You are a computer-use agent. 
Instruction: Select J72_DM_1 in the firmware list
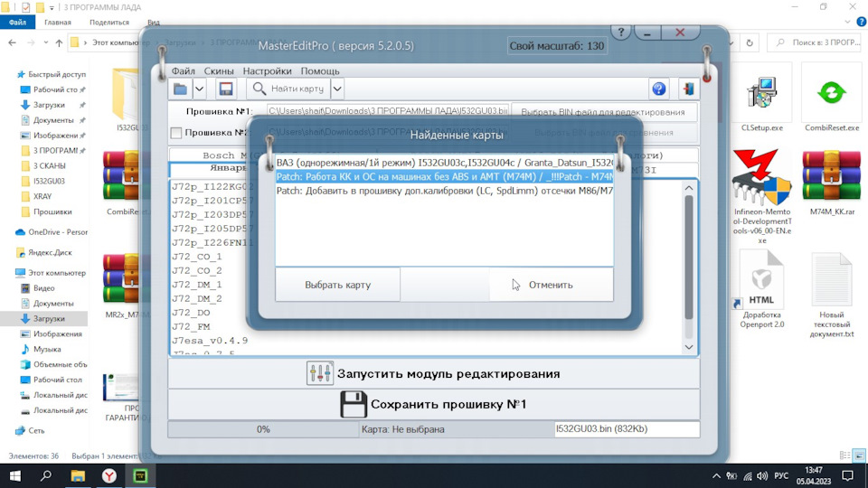point(197,285)
